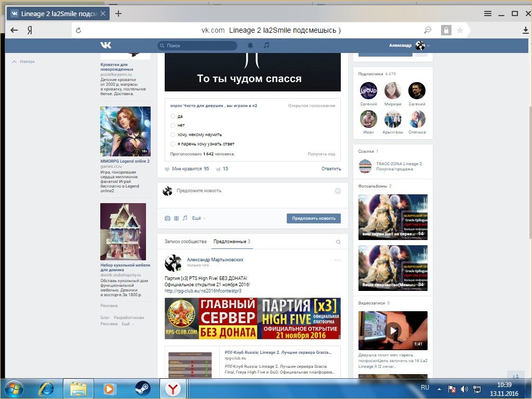Click the taskbar clock 10:39
Image resolution: width=532 pixels, height=399 pixels.
pos(504,385)
